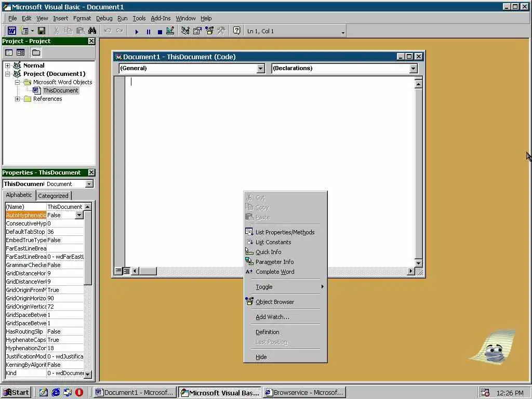Switch to the Alphabetic properties tab
Image resolution: width=532 pixels, height=399 pixels.
pos(19,195)
